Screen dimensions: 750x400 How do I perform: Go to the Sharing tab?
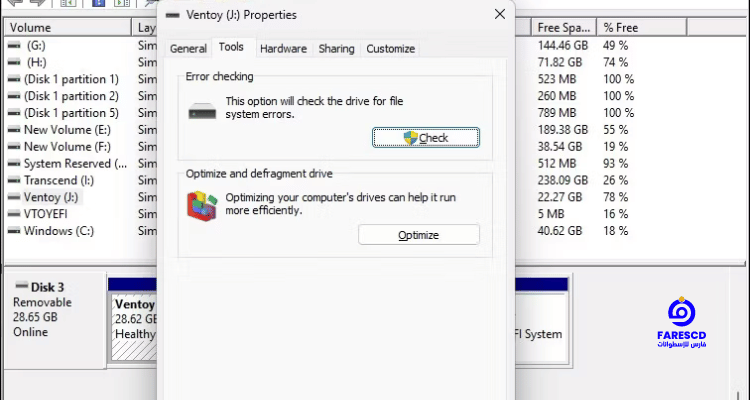[336, 49]
